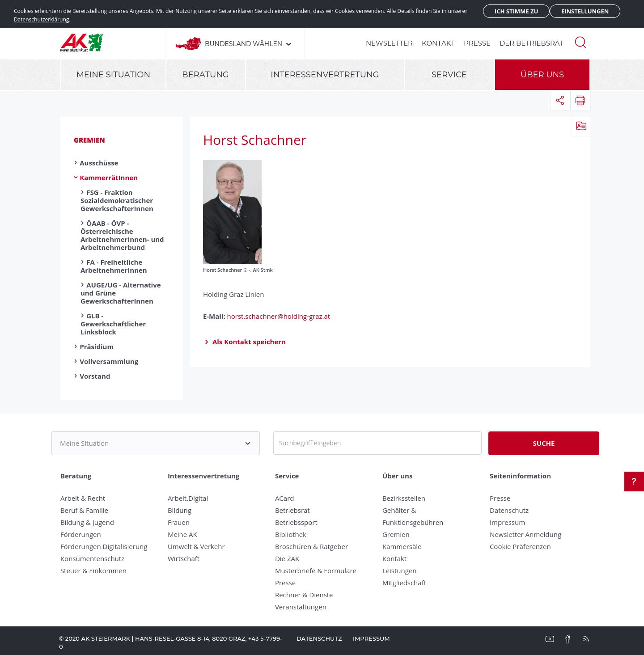Open Bibliothek footer link

point(291,534)
